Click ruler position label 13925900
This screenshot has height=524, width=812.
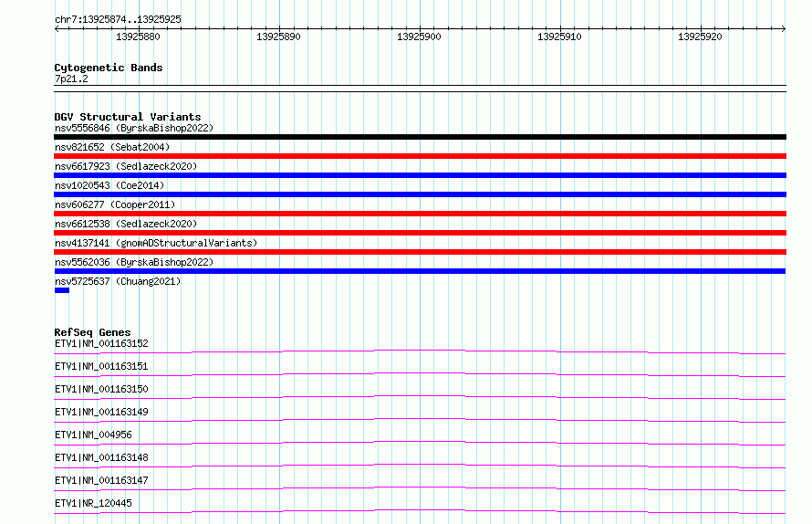(419, 37)
